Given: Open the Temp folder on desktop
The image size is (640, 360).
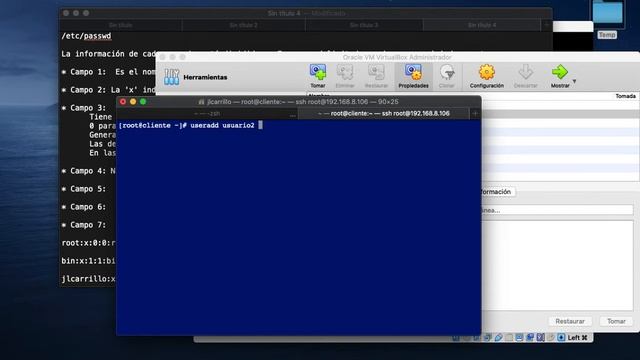Looking at the screenshot, I should pos(607,13).
